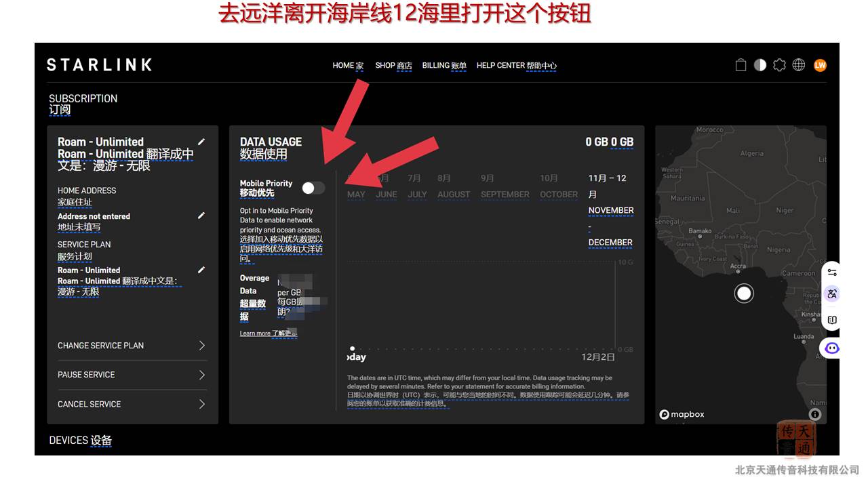Open the shopping bag cart icon
The width and height of the screenshot is (868, 488).
point(741,65)
